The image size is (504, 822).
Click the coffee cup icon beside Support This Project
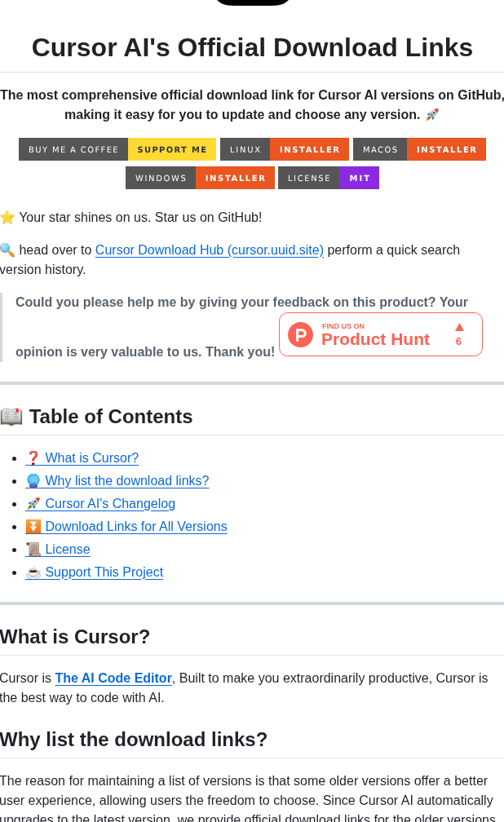(x=33, y=572)
